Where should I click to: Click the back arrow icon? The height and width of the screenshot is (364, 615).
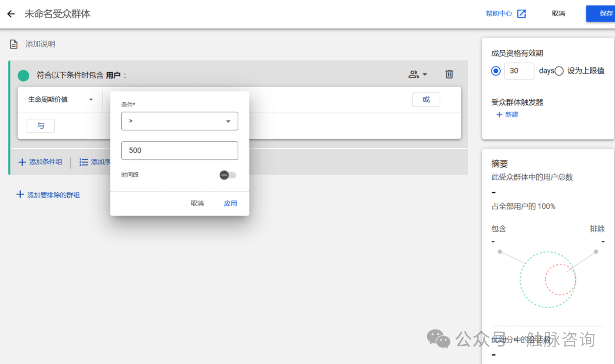pos(11,14)
